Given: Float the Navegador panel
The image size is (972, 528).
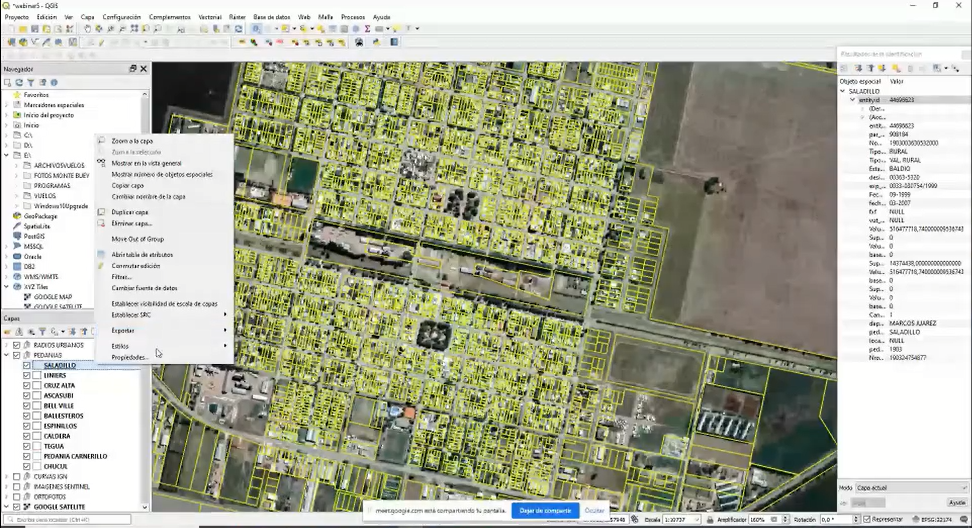Looking at the screenshot, I should (x=133, y=69).
